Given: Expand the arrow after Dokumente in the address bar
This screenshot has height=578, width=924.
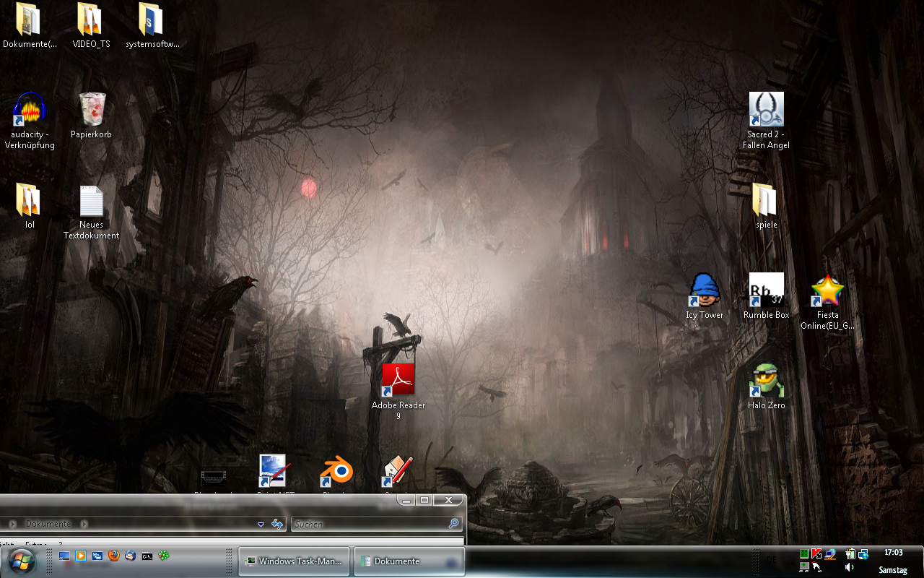Looking at the screenshot, I should tap(84, 524).
